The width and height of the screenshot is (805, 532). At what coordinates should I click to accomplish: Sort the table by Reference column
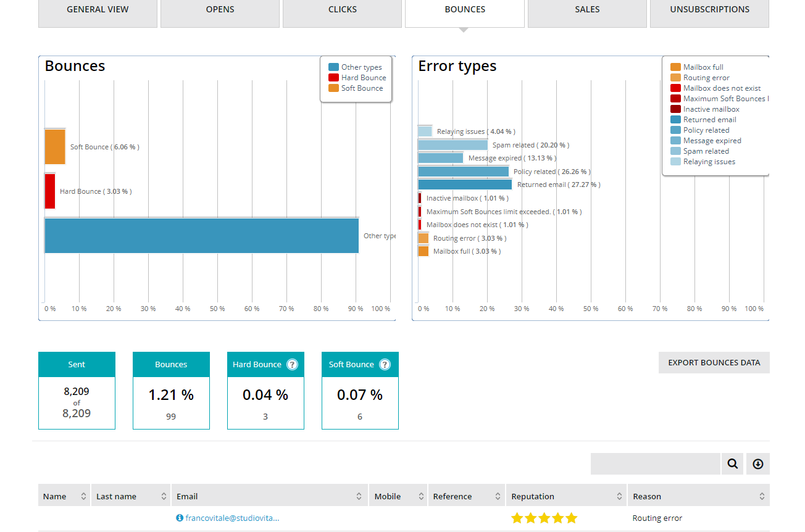tap(466, 496)
